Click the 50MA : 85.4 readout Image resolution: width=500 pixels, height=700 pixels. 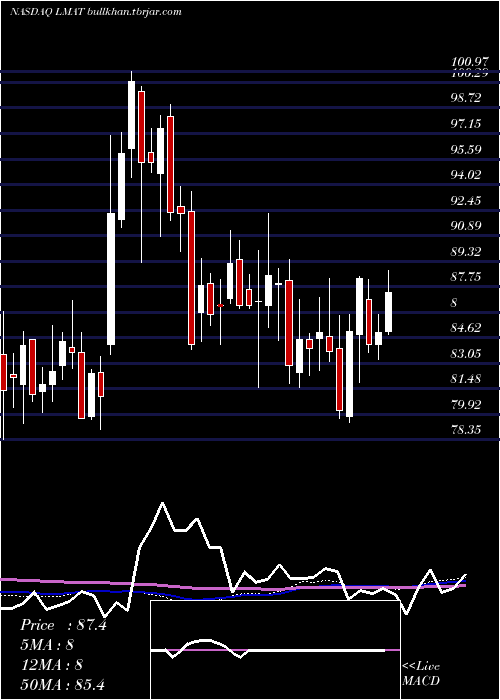click(62, 684)
